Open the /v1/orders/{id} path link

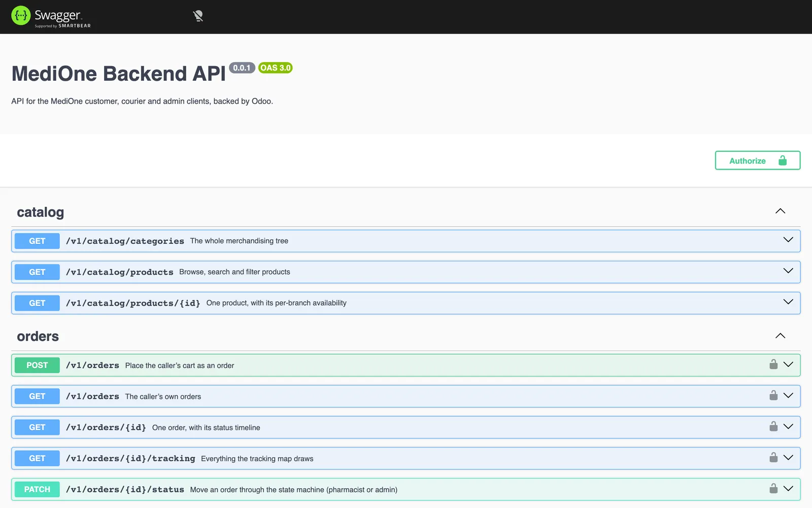106,427
